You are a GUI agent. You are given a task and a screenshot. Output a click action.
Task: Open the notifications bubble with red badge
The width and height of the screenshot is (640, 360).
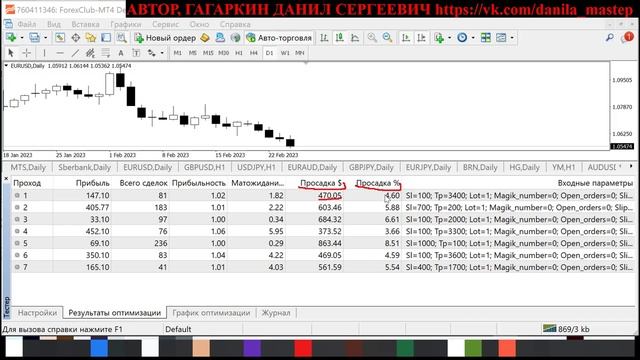point(627,38)
